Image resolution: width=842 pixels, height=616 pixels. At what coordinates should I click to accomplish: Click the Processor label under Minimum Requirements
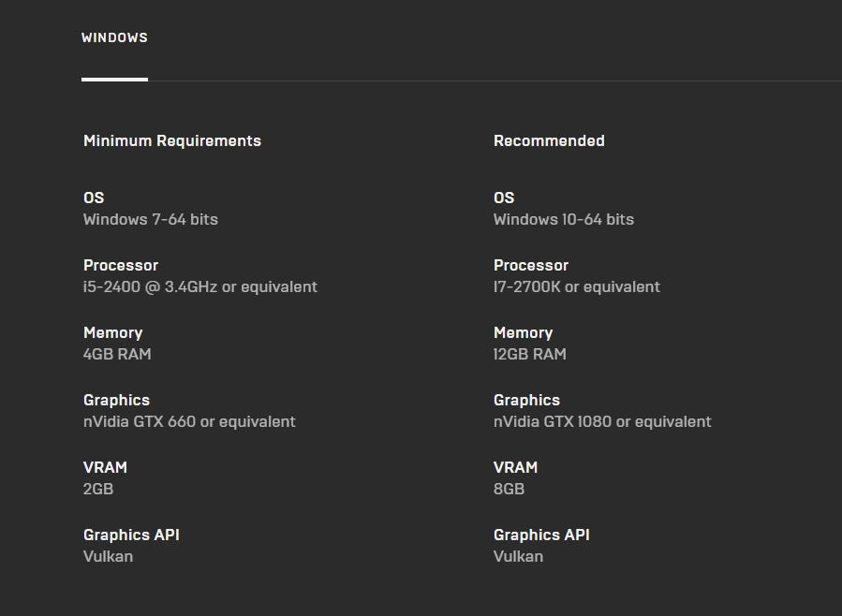tap(121, 265)
